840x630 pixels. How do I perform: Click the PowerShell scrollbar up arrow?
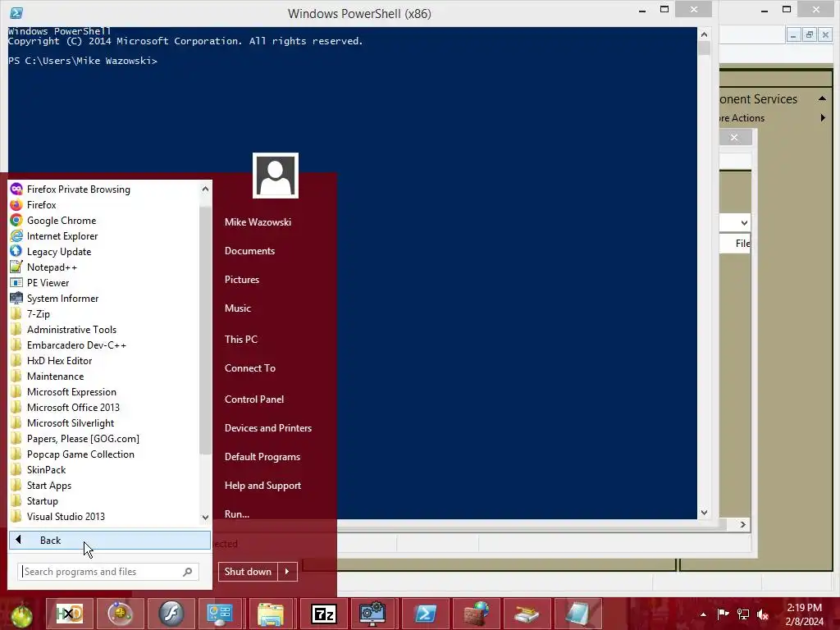pyautogui.click(x=704, y=34)
